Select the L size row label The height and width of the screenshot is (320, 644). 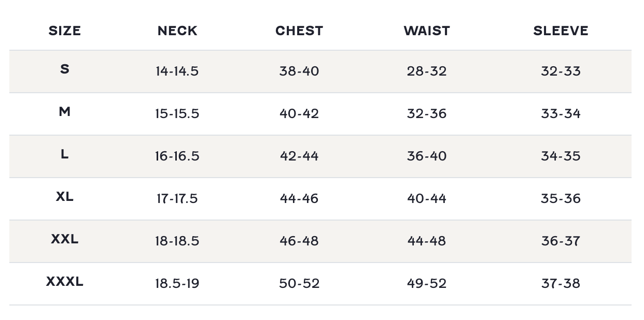coord(65,154)
